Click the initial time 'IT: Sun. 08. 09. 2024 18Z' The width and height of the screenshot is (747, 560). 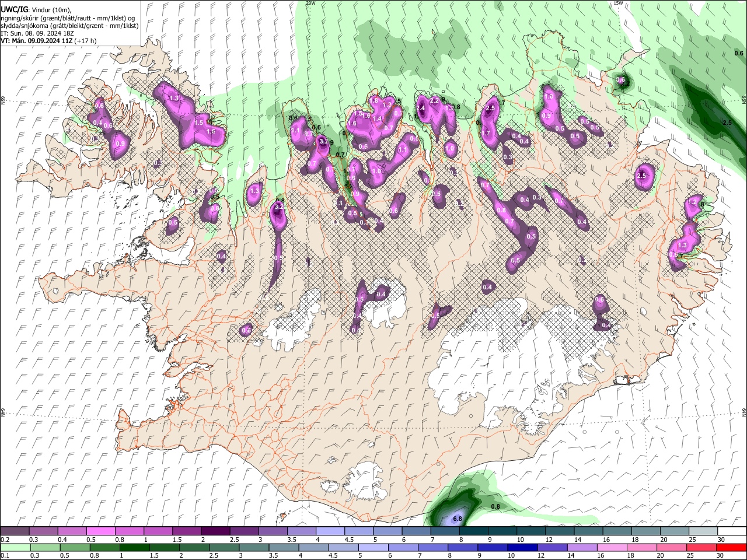tap(36, 33)
